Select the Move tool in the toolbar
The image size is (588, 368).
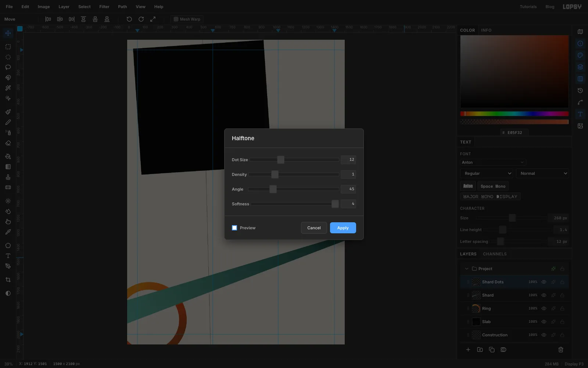coord(8,33)
